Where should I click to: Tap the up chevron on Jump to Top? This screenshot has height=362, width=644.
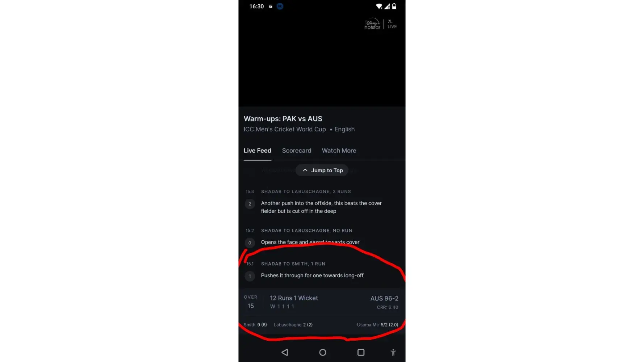pos(305,170)
